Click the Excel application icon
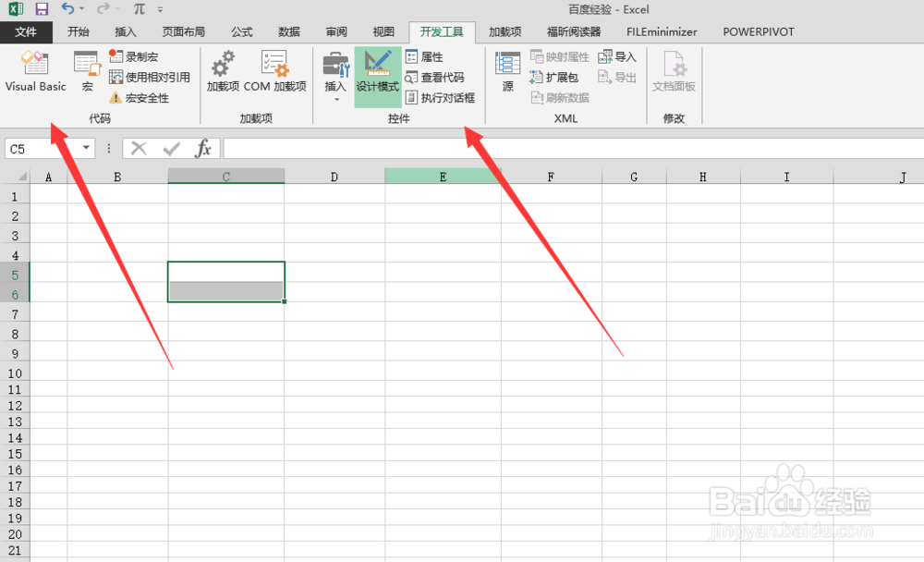924x562 pixels. [16, 9]
